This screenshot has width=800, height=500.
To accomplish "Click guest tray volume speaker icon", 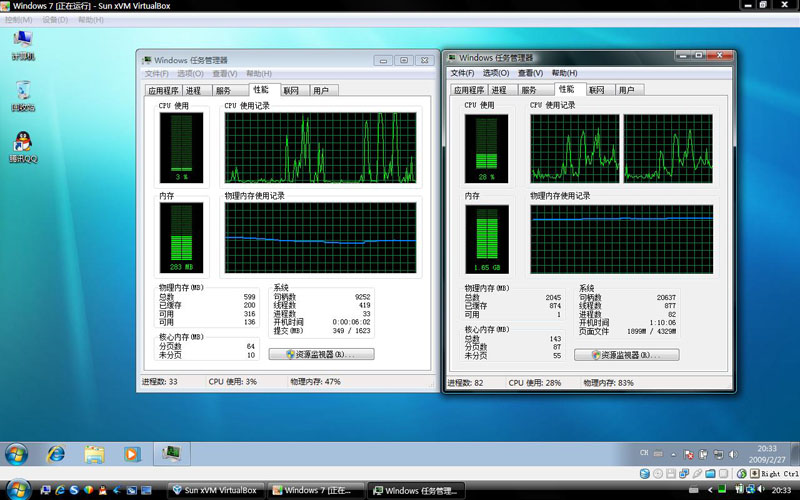I will click(733, 454).
